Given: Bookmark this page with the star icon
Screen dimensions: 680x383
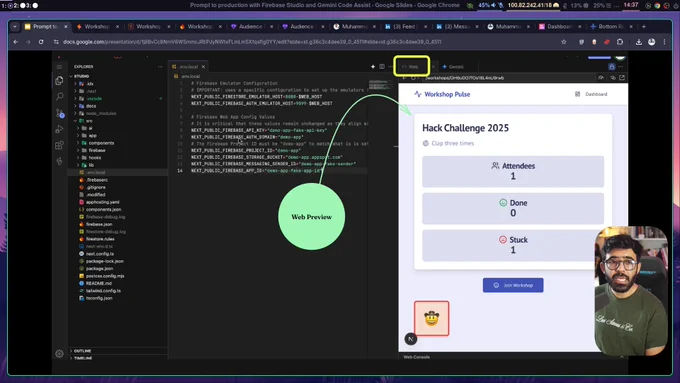Looking at the screenshot, I should (564, 42).
